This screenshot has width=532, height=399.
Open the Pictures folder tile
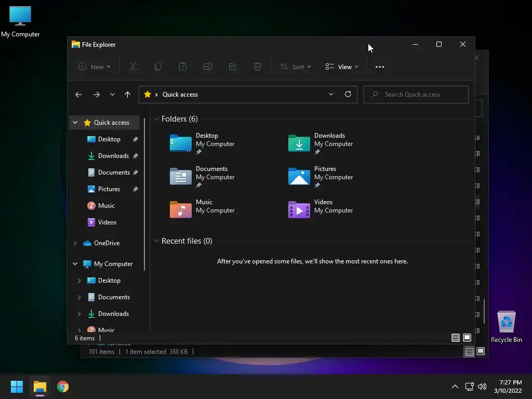[x=321, y=177]
